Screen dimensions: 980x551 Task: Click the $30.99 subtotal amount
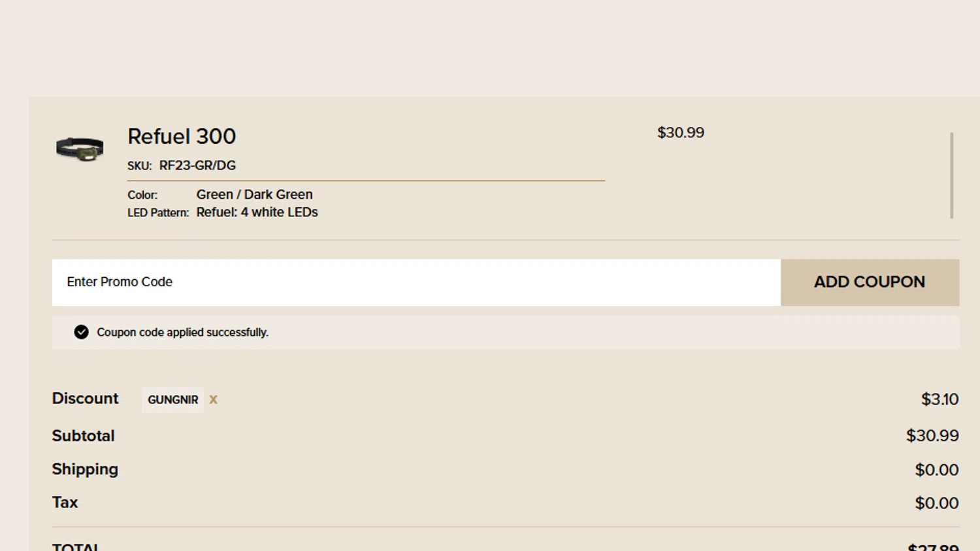(x=932, y=436)
